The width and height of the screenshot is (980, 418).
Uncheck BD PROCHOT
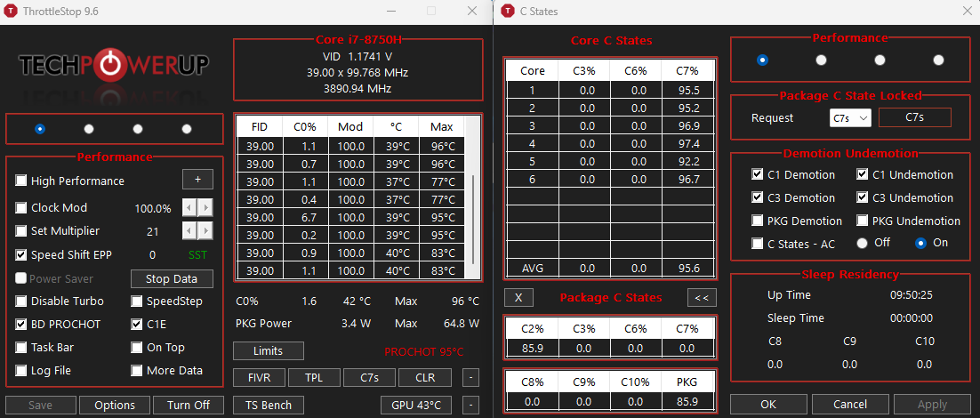click(21, 325)
